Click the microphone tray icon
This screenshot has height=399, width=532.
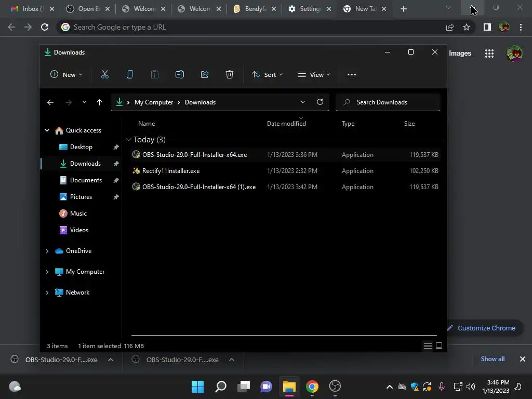(x=442, y=387)
